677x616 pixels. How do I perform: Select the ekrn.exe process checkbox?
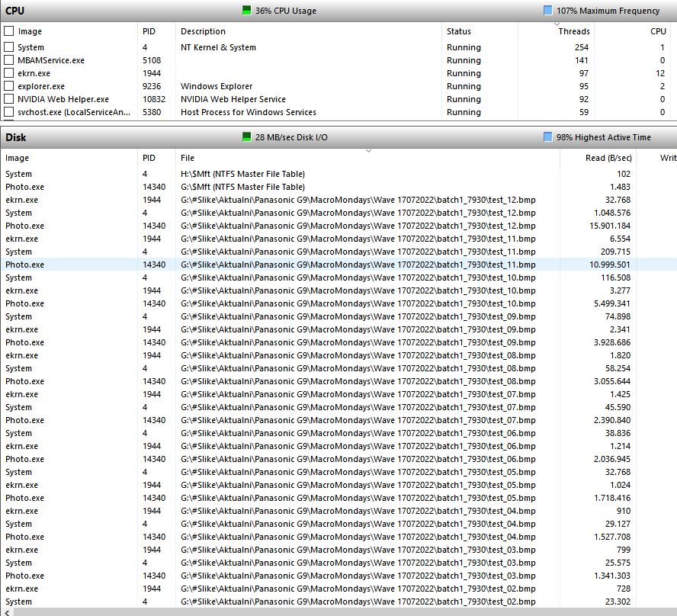coord(9,73)
